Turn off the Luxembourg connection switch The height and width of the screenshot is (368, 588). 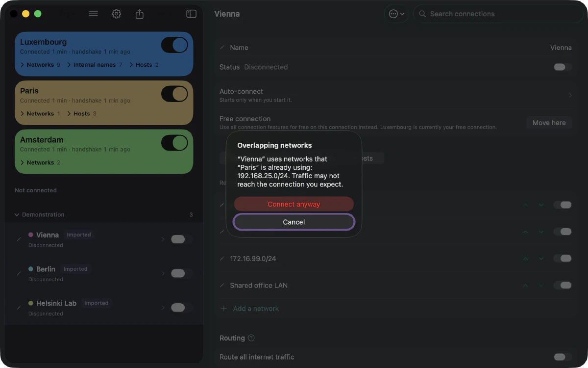[174, 45]
